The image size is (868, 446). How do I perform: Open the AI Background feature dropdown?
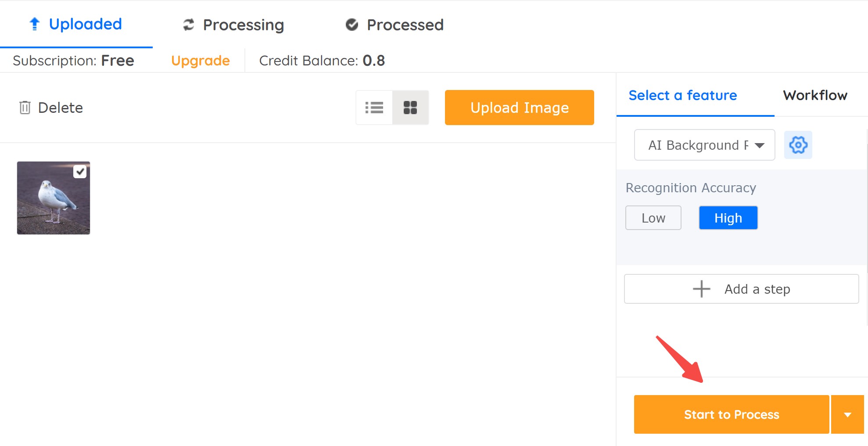tap(705, 145)
